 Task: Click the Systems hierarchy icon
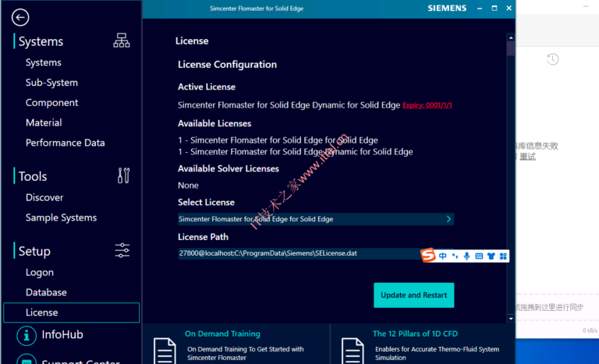pyautogui.click(x=122, y=41)
